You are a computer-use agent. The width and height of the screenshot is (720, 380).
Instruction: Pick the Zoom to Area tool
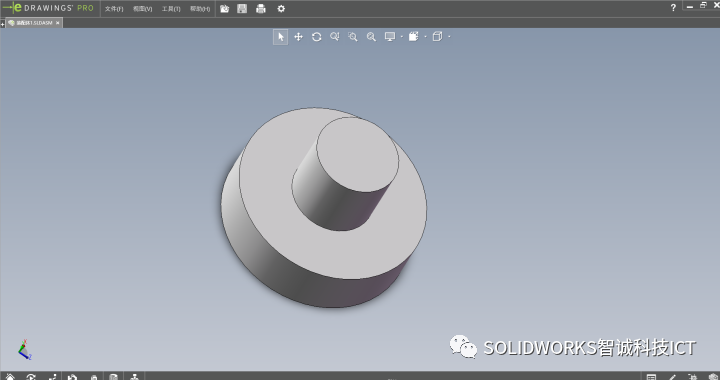[x=353, y=37]
